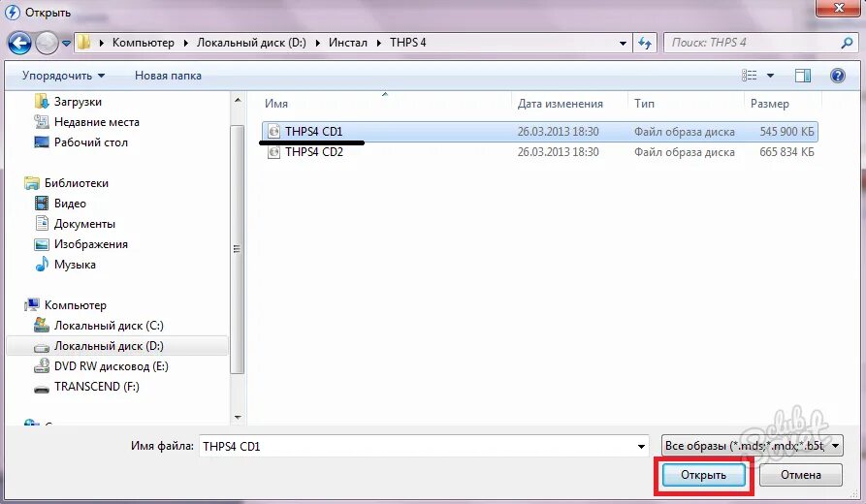The width and height of the screenshot is (866, 504).
Task: Open Недавние места in the navigation pane
Action: (97, 122)
